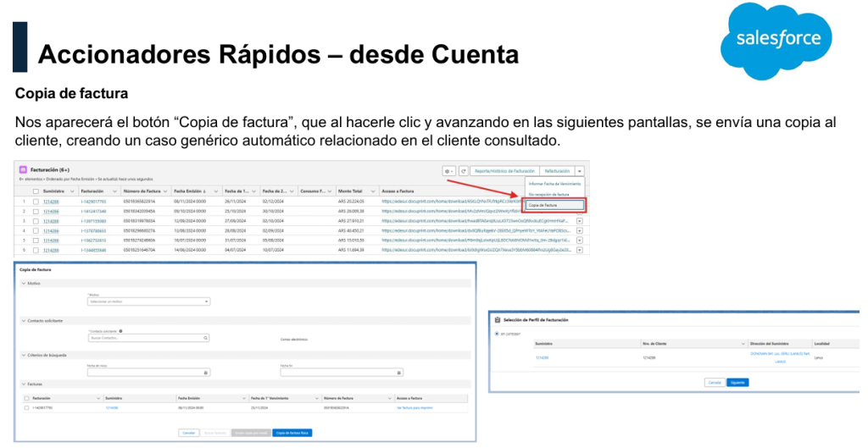Image resolution: width=868 pixels, height=448 pixels.
Task: Click the Facturación list purple icon
Action: 22,170
